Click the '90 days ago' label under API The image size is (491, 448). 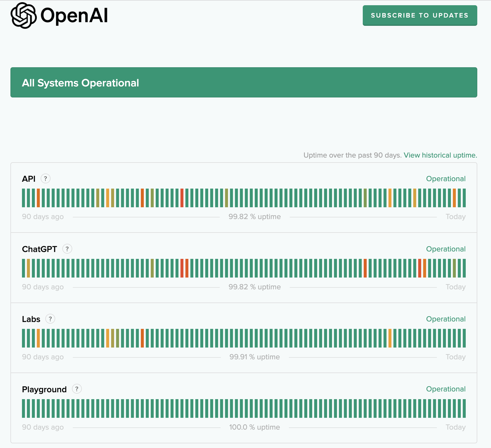pos(43,217)
